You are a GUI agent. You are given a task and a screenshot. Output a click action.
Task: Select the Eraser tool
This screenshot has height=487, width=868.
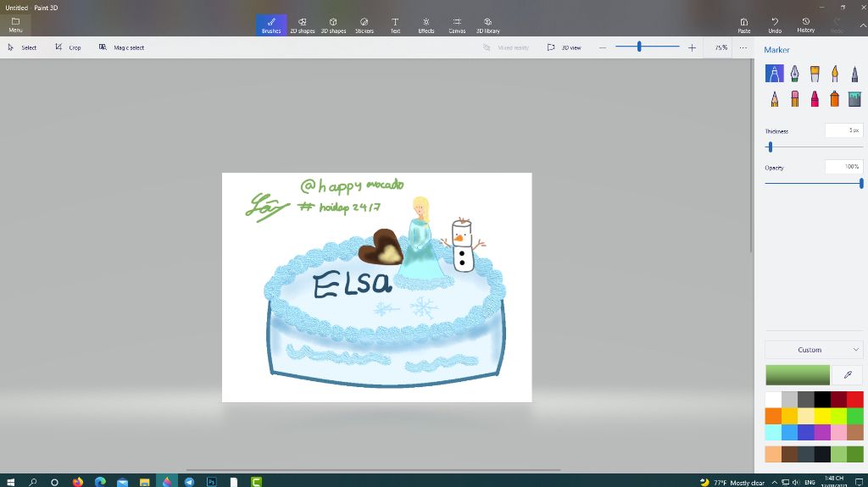[794, 98]
